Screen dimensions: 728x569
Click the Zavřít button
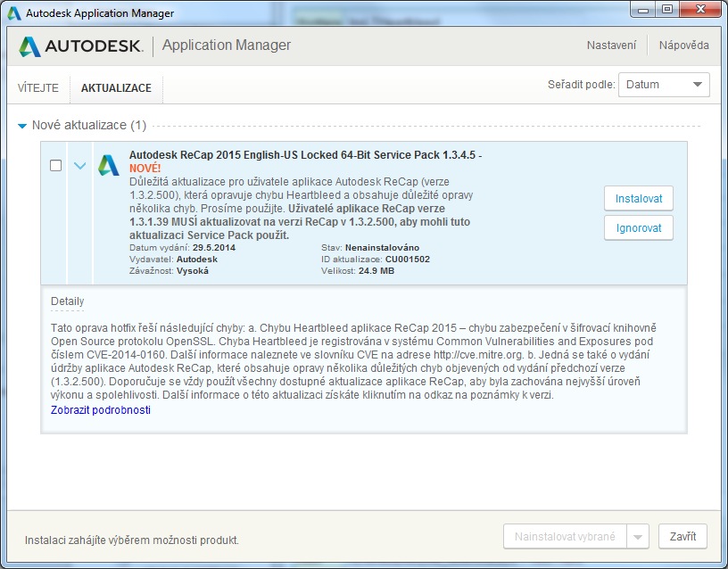682,537
